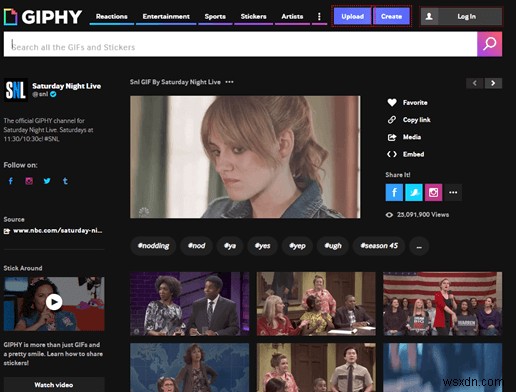516x392 pixels.
Task: Open the Entertainment category
Action: coord(166,16)
